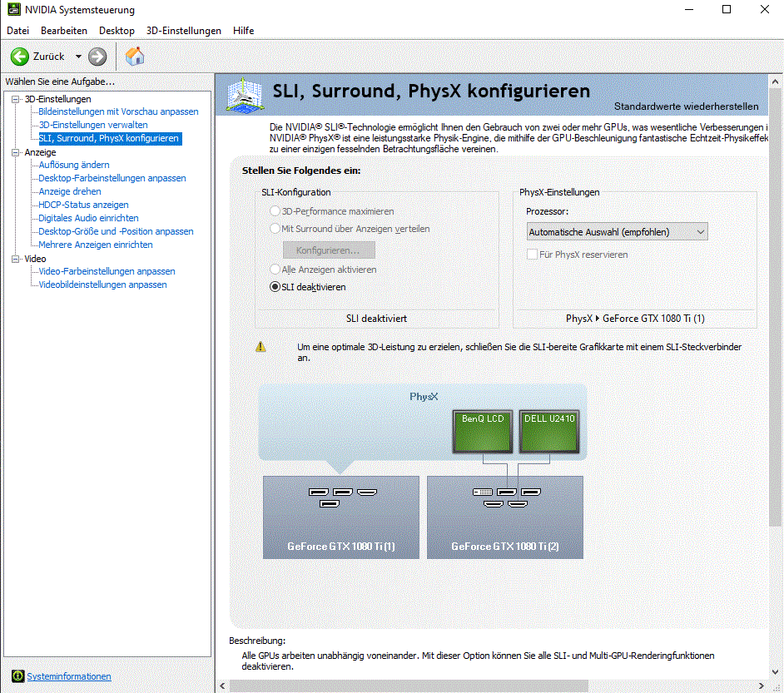Screen dimensions: 784x693
Task: Open Digitales Audio einrichten
Action: pos(88,218)
